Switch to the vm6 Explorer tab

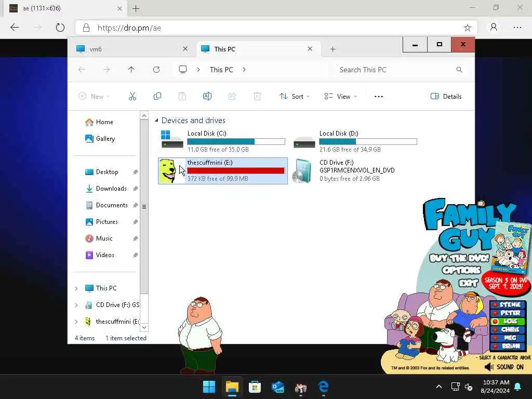132,49
